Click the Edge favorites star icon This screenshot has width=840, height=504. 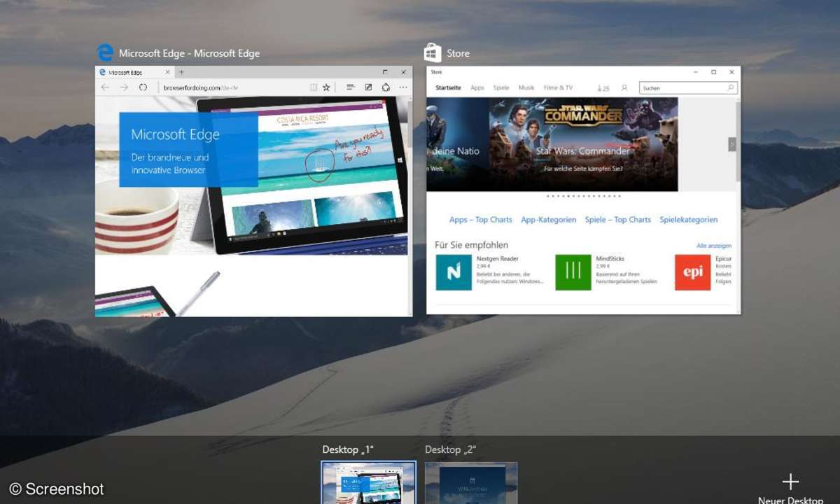click(326, 87)
